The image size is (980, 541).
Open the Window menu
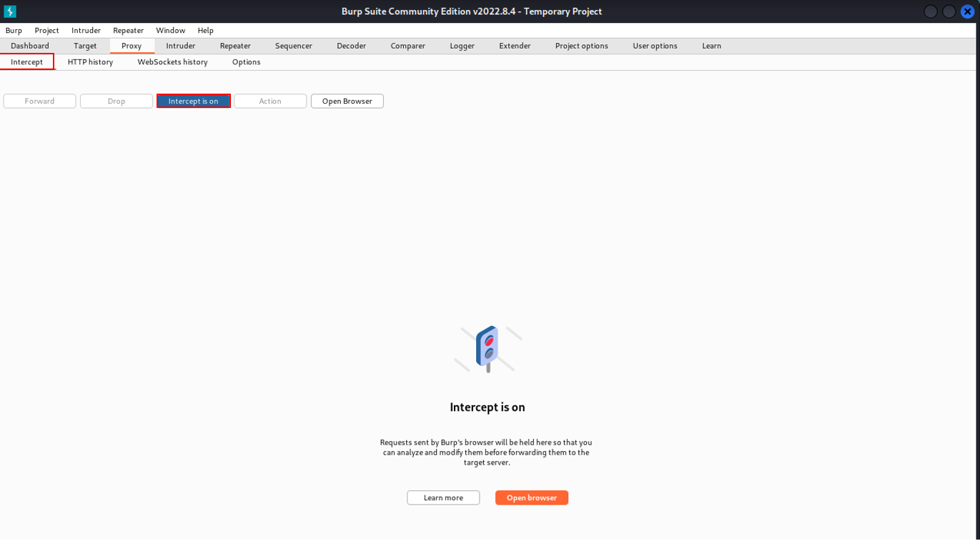coord(170,31)
